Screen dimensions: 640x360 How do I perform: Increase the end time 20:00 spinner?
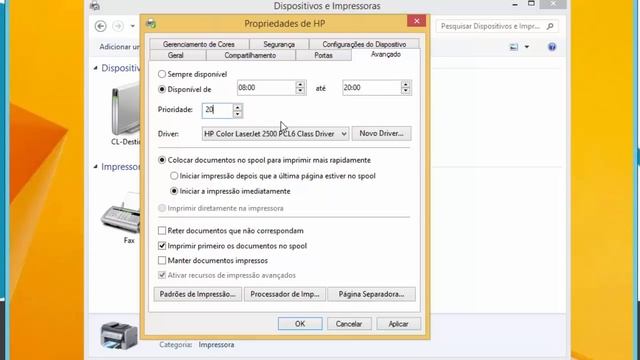pyautogui.click(x=405, y=84)
